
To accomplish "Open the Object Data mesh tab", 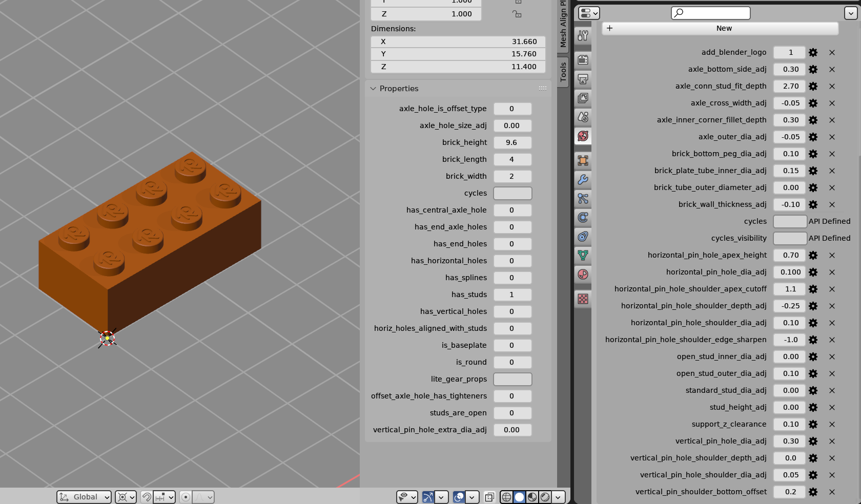I will coord(583,255).
